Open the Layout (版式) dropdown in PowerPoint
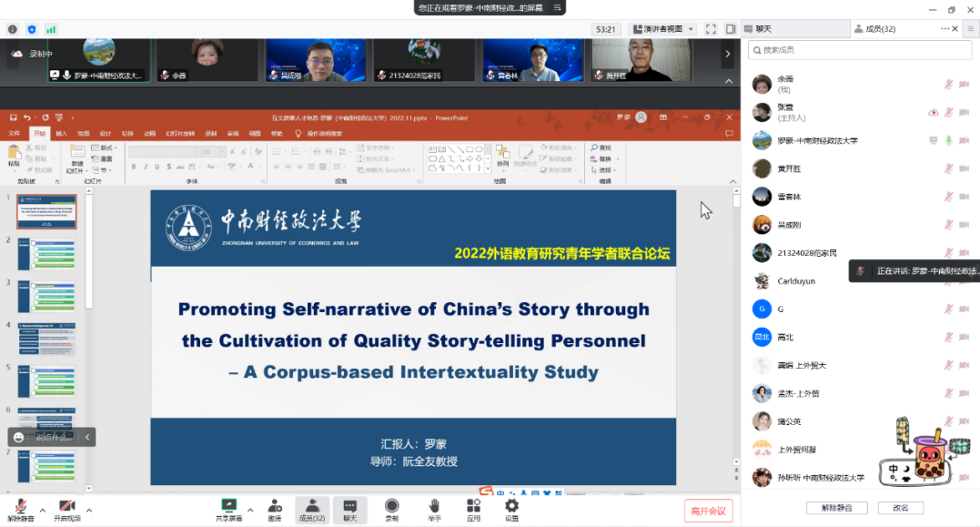 (x=105, y=148)
